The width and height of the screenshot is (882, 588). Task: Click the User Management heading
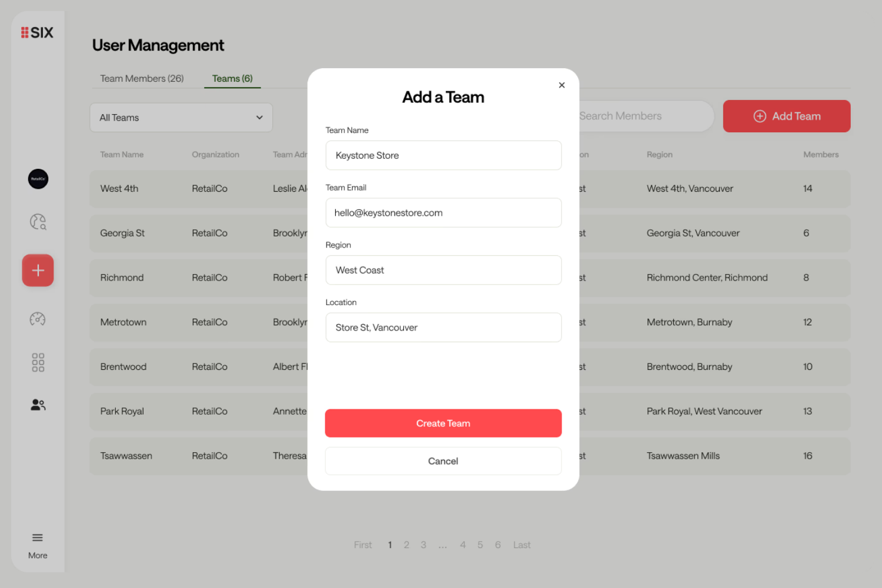coord(158,45)
